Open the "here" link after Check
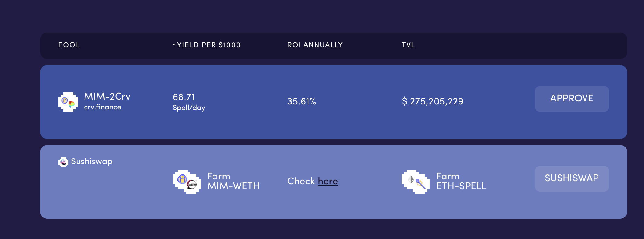Screen dimensions: 644x239 (328, 181)
